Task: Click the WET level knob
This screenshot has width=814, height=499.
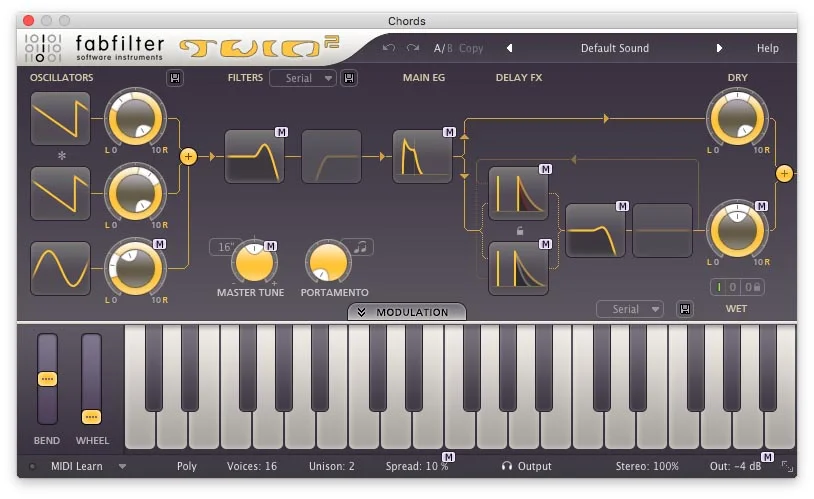Action: tap(737, 231)
